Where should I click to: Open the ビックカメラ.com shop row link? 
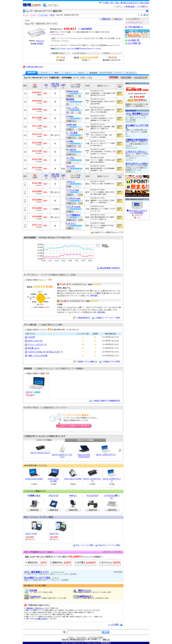point(73,198)
